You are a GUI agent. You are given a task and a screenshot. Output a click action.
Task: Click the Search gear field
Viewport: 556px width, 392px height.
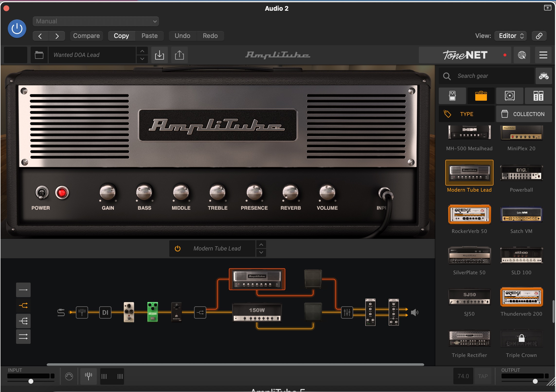pos(486,76)
